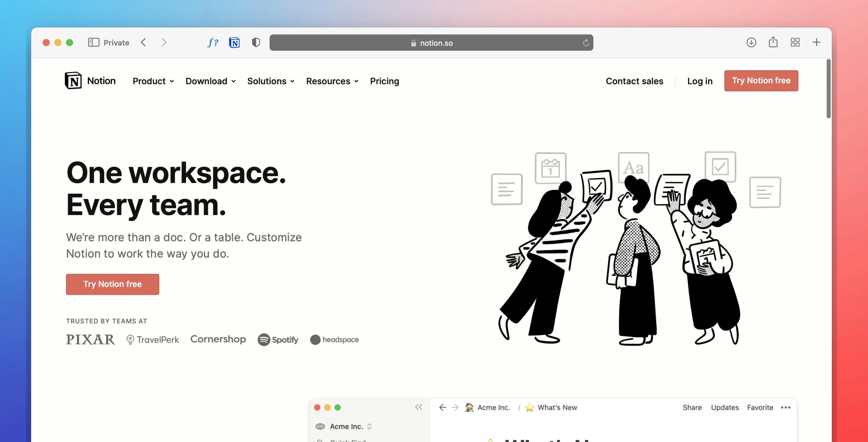The image size is (868, 442).
Task: Reload the notion.so page
Action: (x=586, y=43)
